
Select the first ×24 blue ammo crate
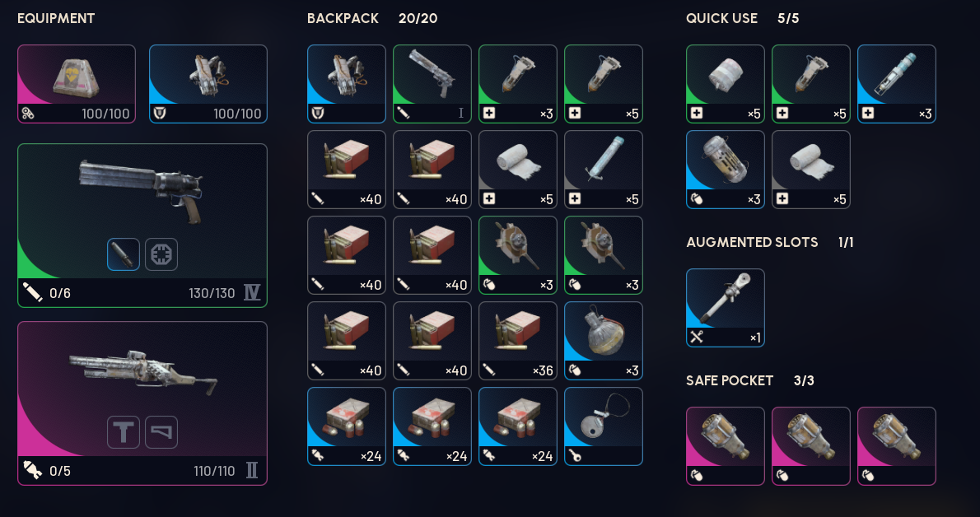click(346, 426)
